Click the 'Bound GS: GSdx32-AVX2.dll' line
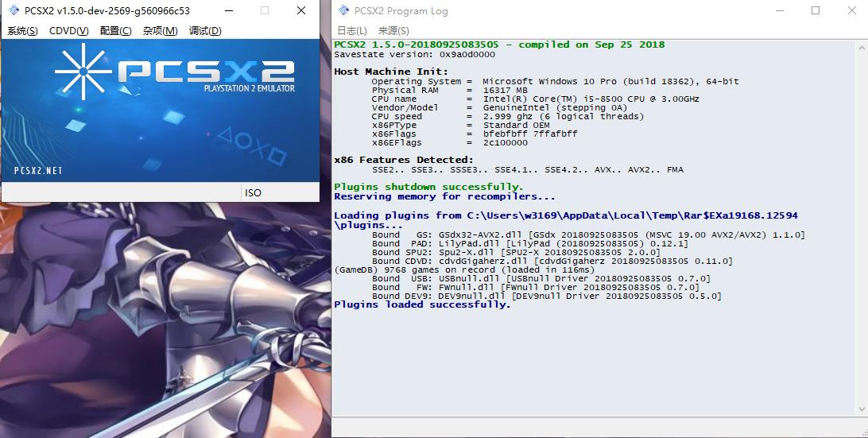Screen dimensions: 868x438 588,235
